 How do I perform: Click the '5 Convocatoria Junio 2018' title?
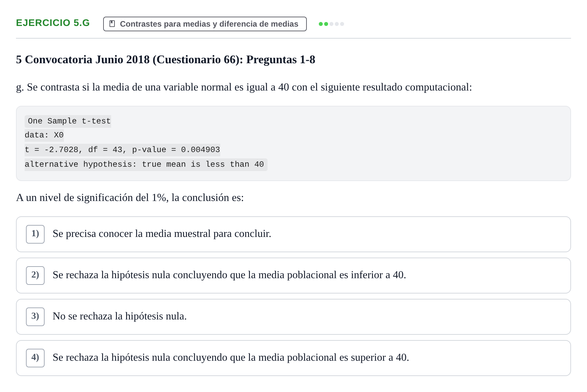pos(166,60)
